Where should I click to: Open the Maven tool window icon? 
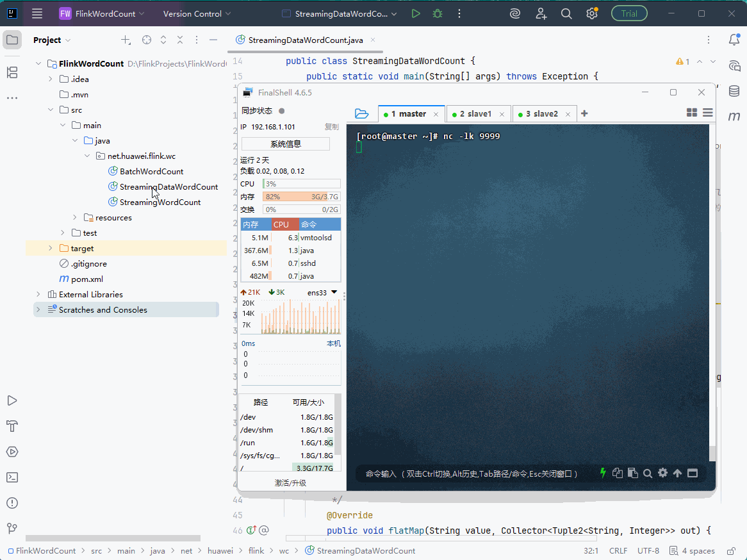pos(734,116)
